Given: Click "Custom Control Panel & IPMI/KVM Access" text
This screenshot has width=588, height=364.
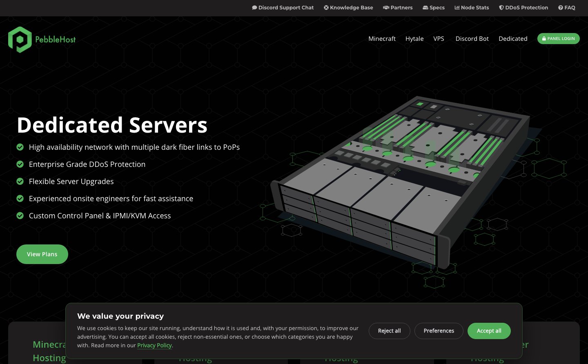Looking at the screenshot, I should (x=100, y=216).
